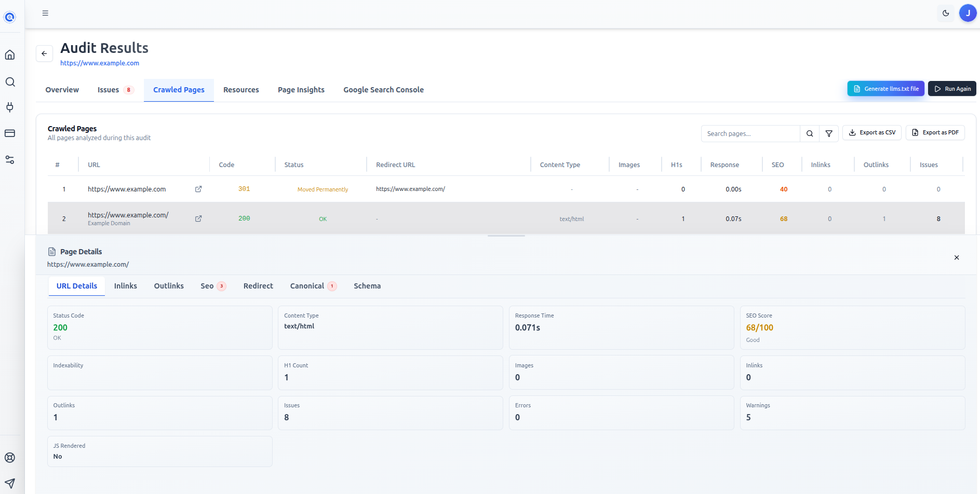Run the page search magnifier icon
The image size is (980, 494).
(x=810, y=133)
